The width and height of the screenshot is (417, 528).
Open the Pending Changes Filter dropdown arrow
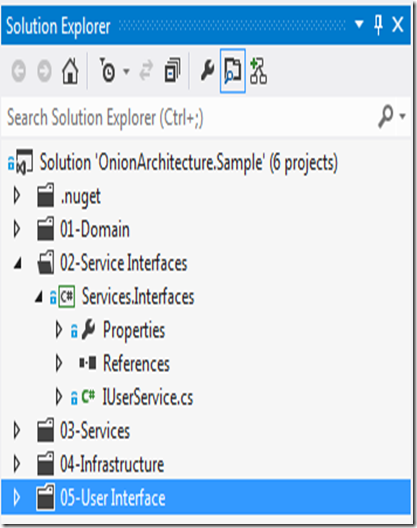pyautogui.click(x=126, y=71)
